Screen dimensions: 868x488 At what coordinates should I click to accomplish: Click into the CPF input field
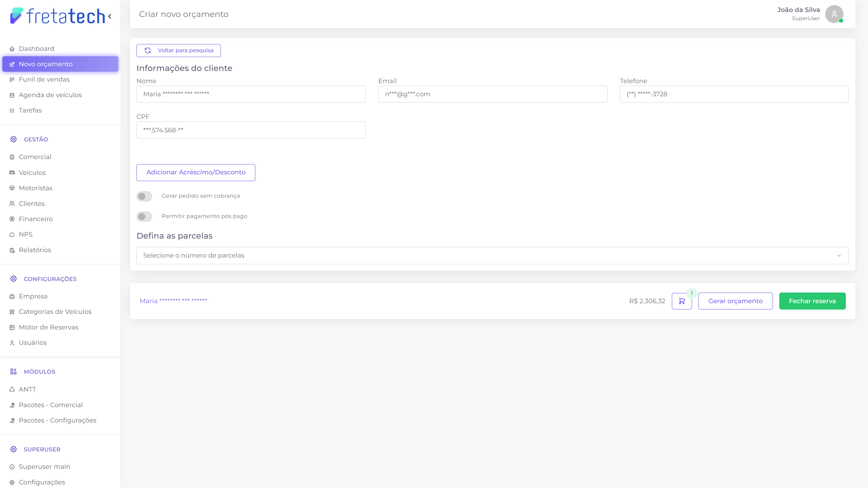coord(251,130)
